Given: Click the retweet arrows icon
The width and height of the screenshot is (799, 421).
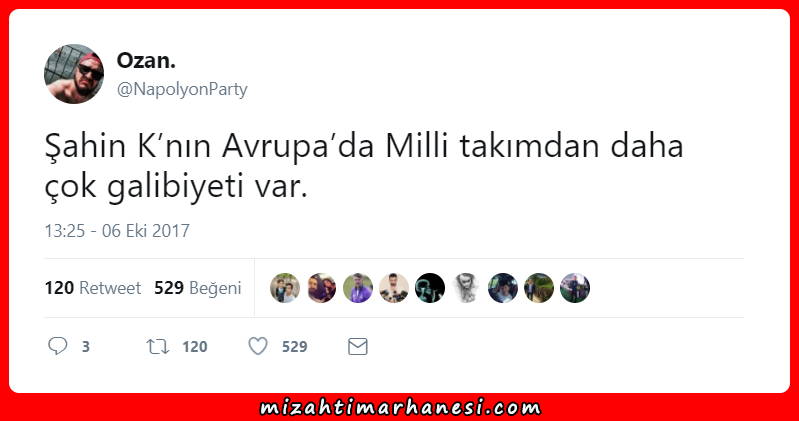Looking at the screenshot, I should [157, 347].
